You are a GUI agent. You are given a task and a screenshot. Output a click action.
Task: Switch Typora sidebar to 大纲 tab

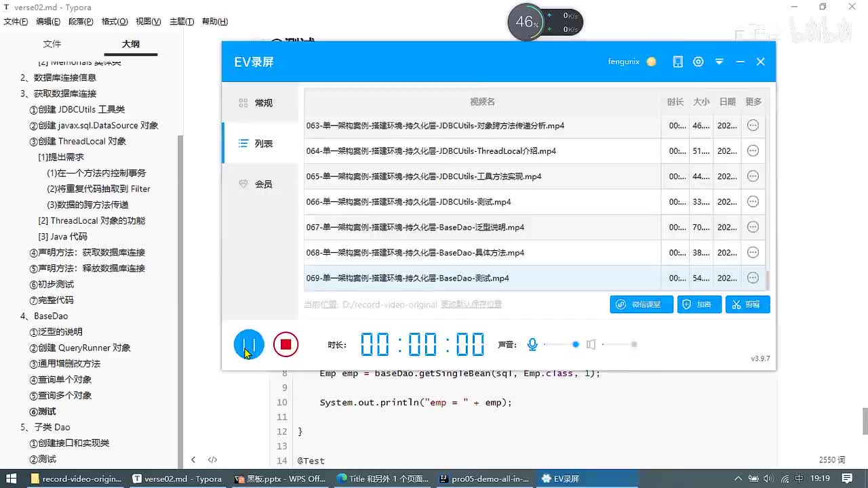pos(131,44)
